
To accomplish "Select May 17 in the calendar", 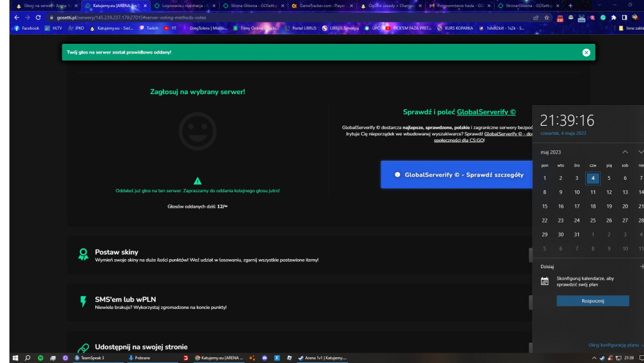I will [576, 206].
